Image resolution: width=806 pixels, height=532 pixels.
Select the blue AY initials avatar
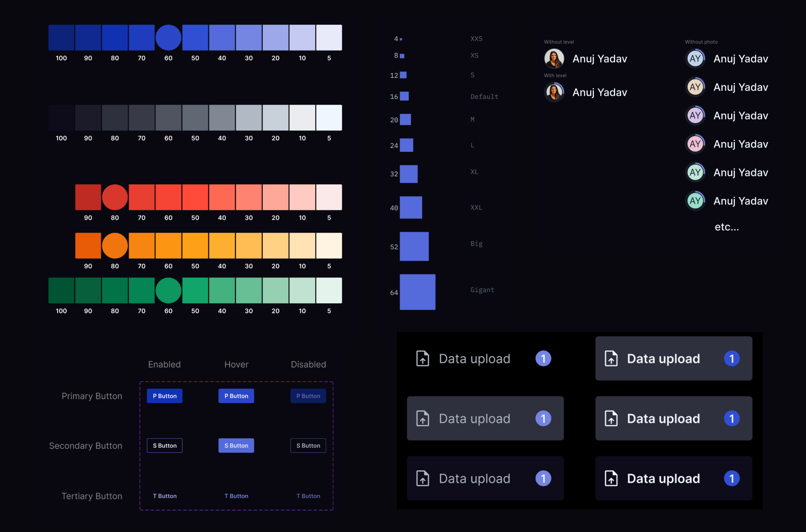[x=695, y=59]
